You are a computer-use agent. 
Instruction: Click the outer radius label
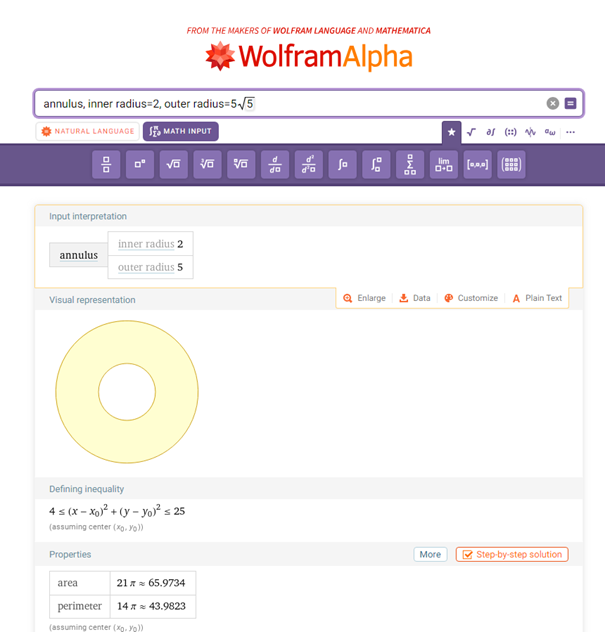pyautogui.click(x=146, y=267)
